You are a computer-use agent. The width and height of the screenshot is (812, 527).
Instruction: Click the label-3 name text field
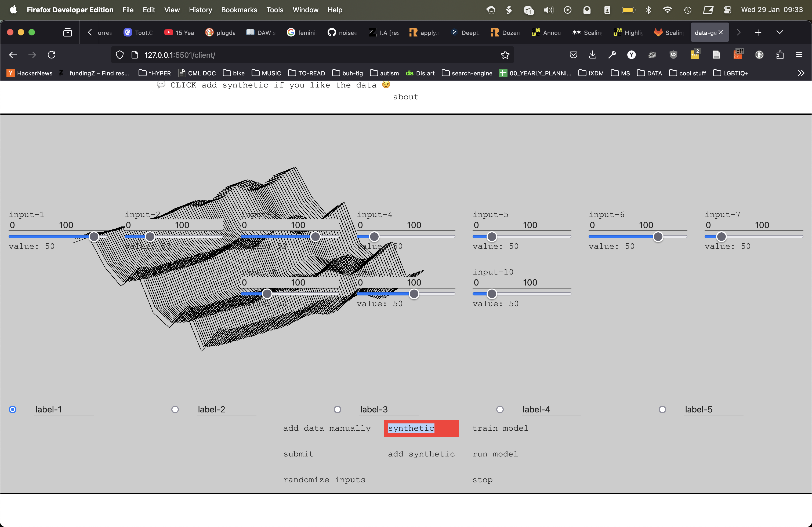point(389,409)
